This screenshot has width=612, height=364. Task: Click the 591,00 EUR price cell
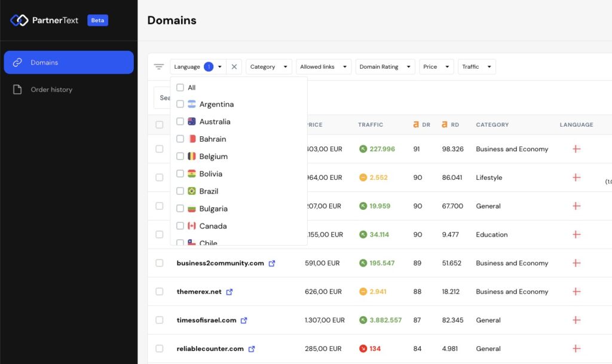click(x=322, y=263)
